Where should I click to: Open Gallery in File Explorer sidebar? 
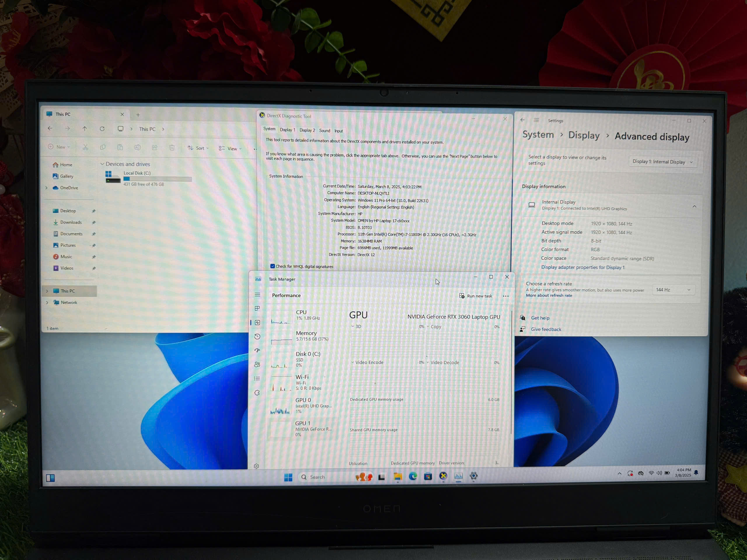[x=63, y=176]
